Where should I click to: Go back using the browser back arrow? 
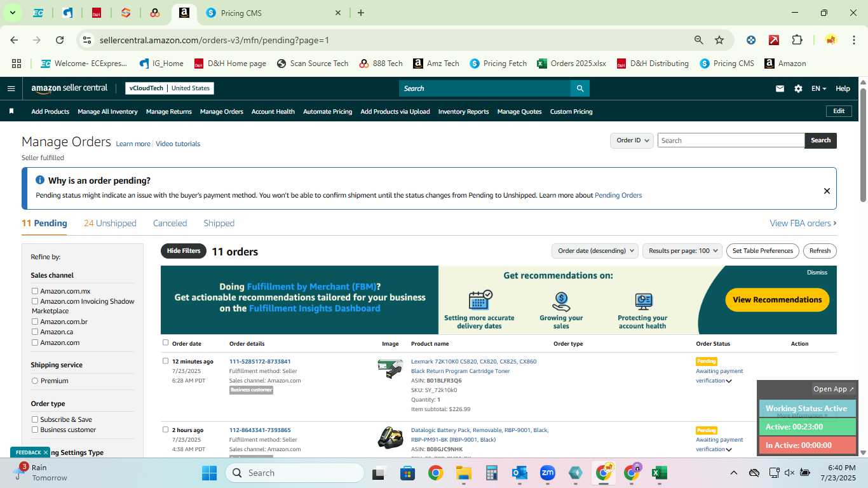coord(14,40)
